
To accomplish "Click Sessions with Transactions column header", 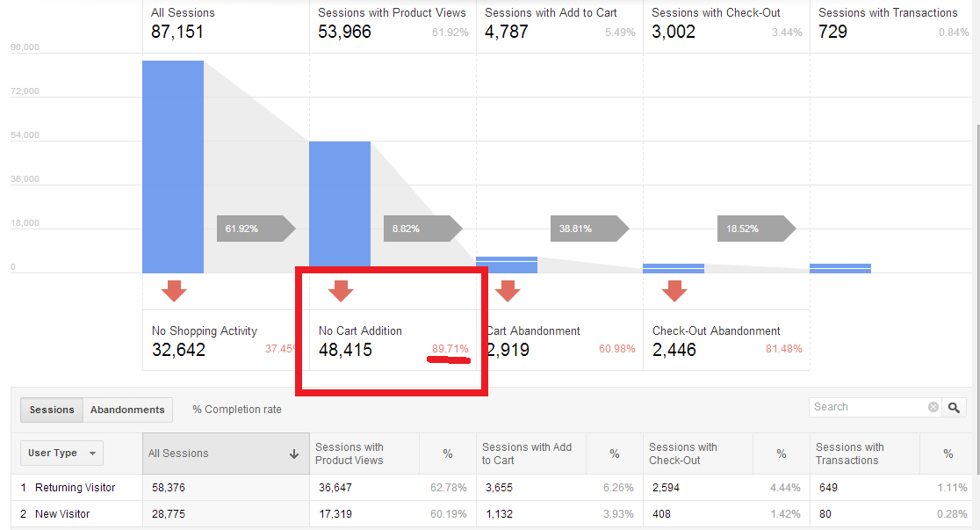I will coord(849,454).
